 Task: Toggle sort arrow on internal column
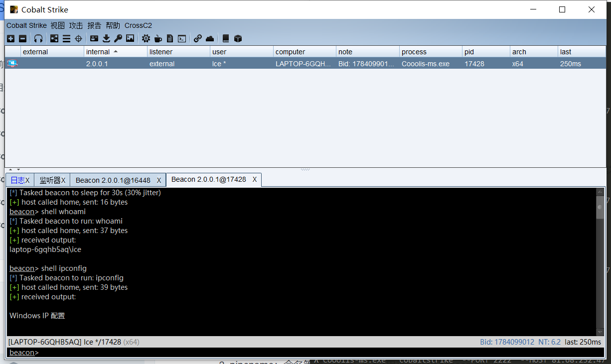click(116, 51)
